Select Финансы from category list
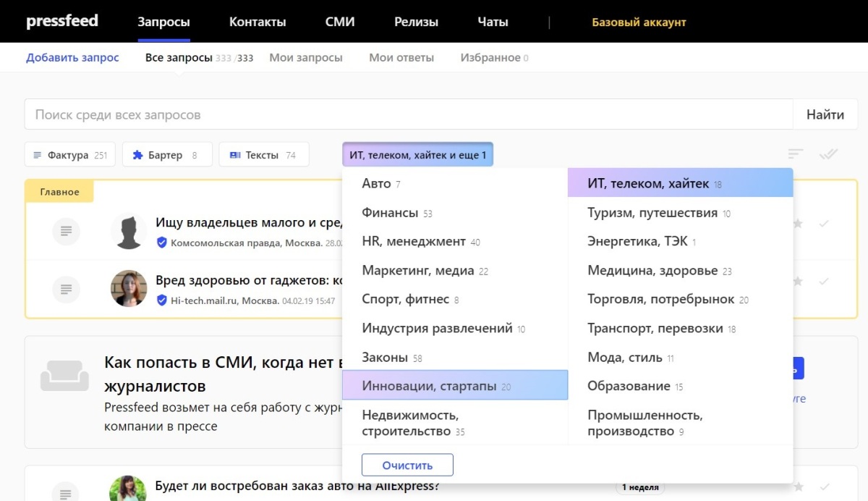 [391, 213]
